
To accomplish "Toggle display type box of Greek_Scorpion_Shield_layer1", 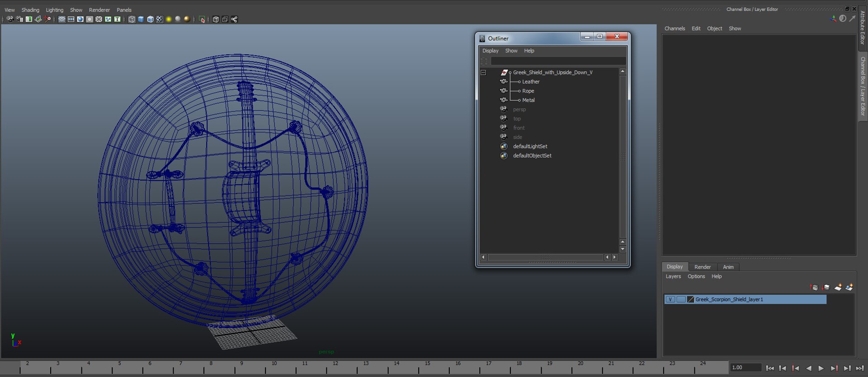I will 681,299.
